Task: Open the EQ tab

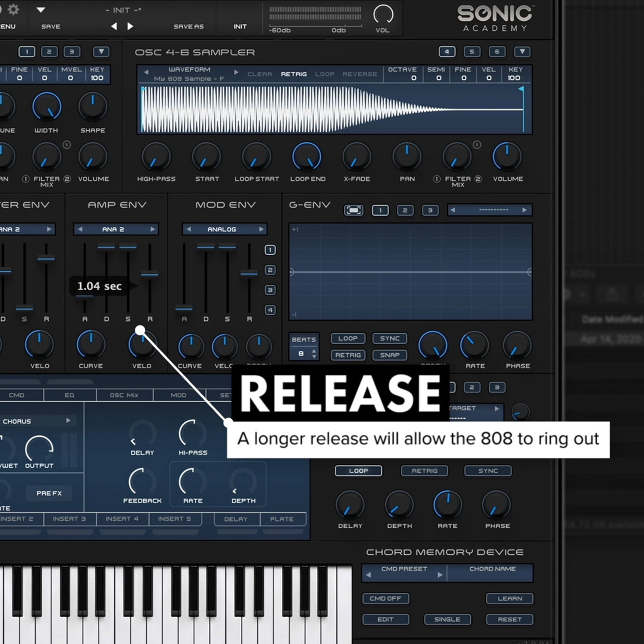Action: click(69, 395)
